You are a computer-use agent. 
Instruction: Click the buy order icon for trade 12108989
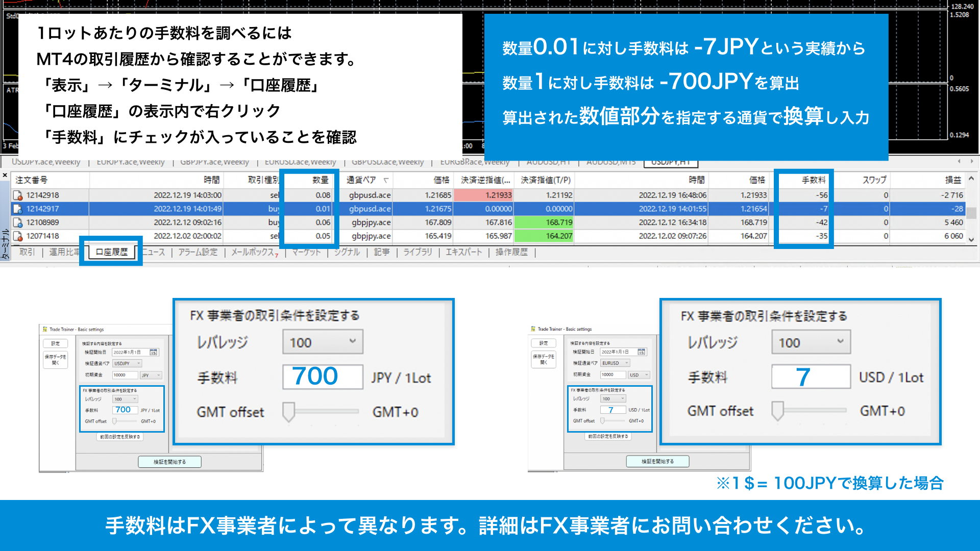[x=18, y=222]
